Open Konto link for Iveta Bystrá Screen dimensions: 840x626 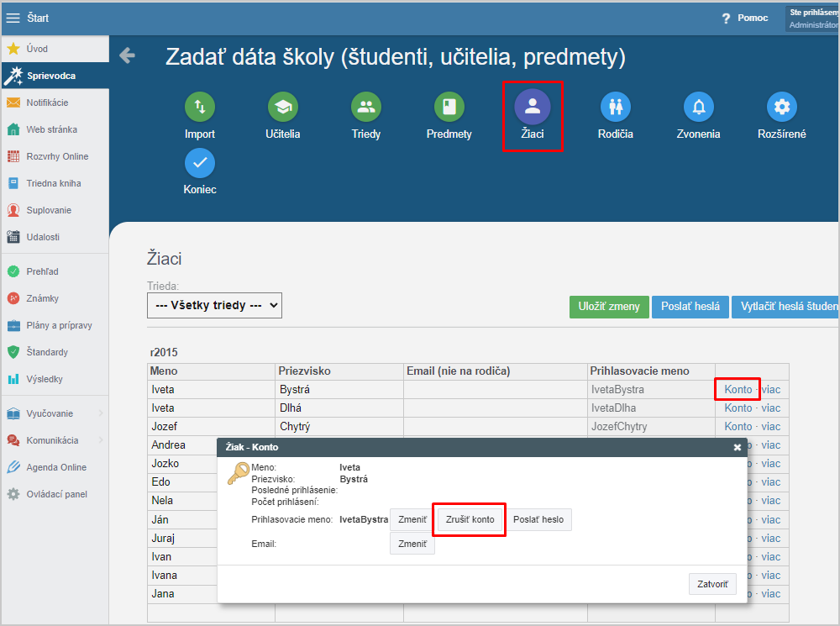point(738,390)
